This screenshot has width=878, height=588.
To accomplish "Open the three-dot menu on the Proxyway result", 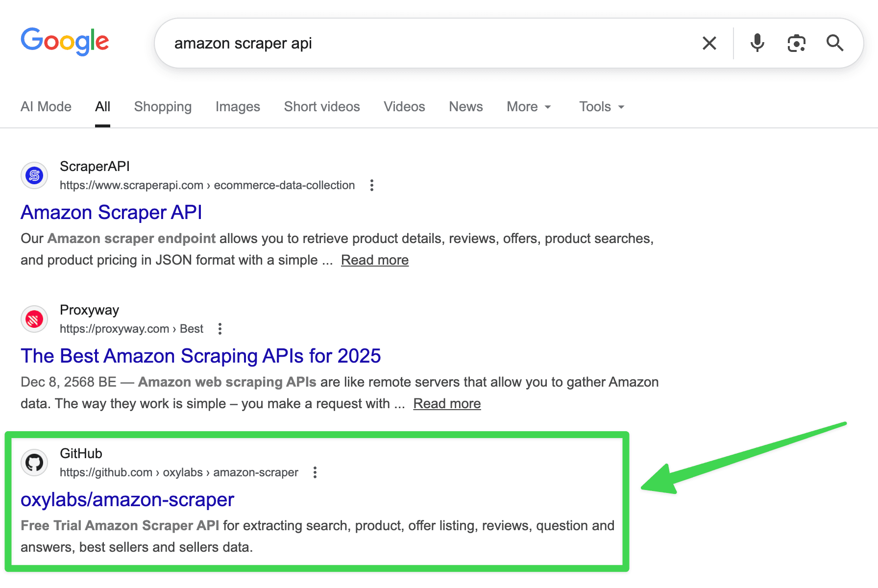I will [219, 329].
